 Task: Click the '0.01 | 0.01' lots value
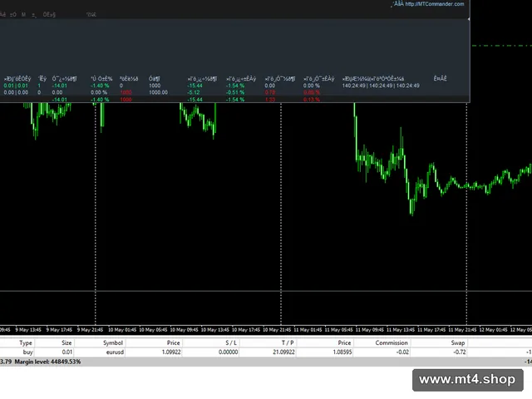click(x=16, y=86)
